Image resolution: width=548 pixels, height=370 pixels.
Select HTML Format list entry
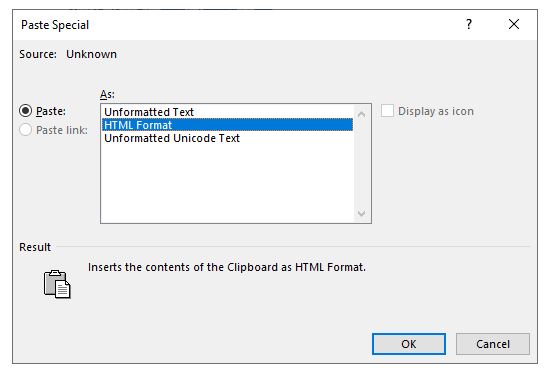coord(227,125)
